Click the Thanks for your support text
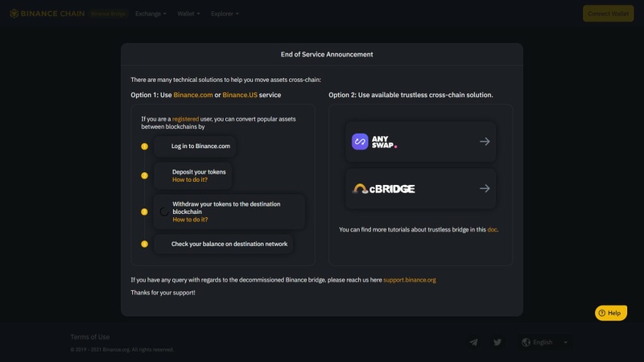Screen dimensions: 644x362 click(x=163, y=293)
